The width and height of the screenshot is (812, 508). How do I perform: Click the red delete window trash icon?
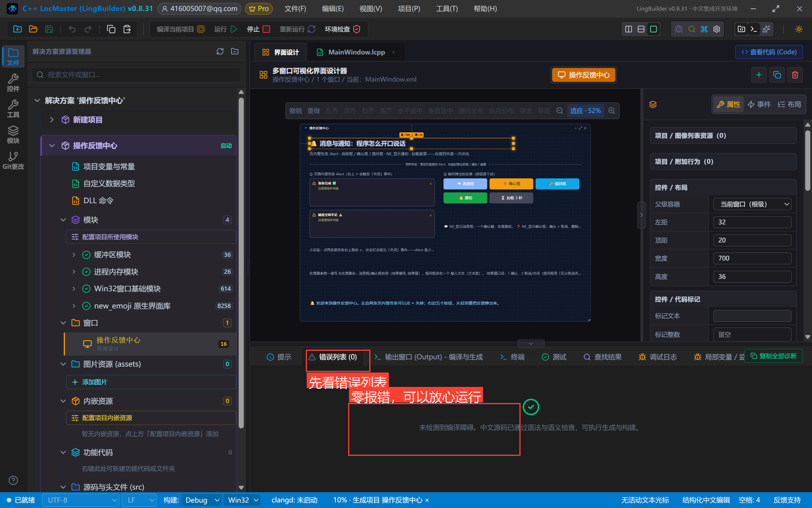[795, 75]
